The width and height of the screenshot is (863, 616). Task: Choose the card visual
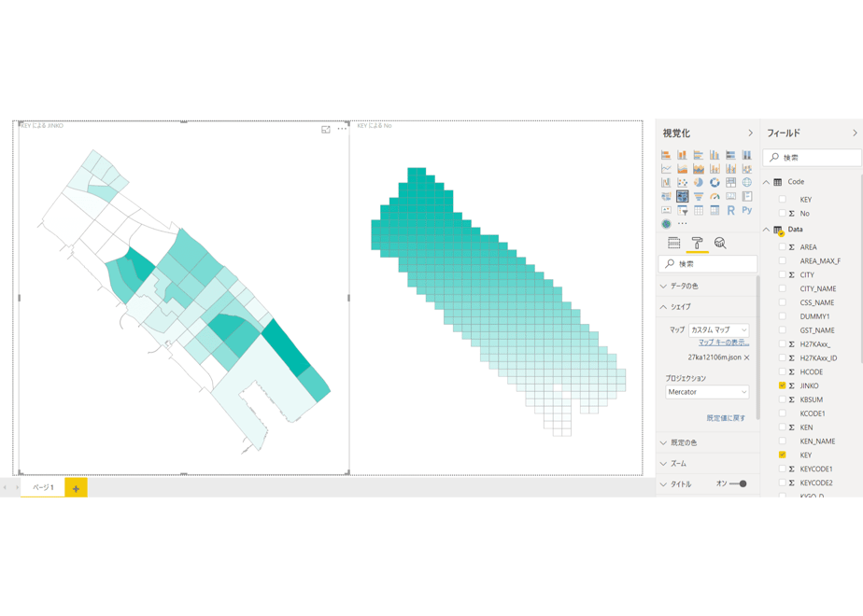point(731,196)
